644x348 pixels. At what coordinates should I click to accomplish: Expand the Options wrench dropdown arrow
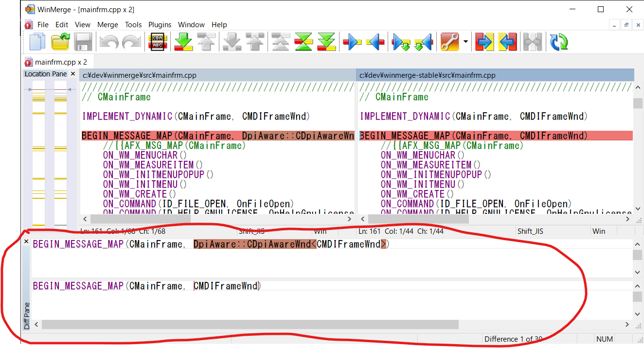465,42
